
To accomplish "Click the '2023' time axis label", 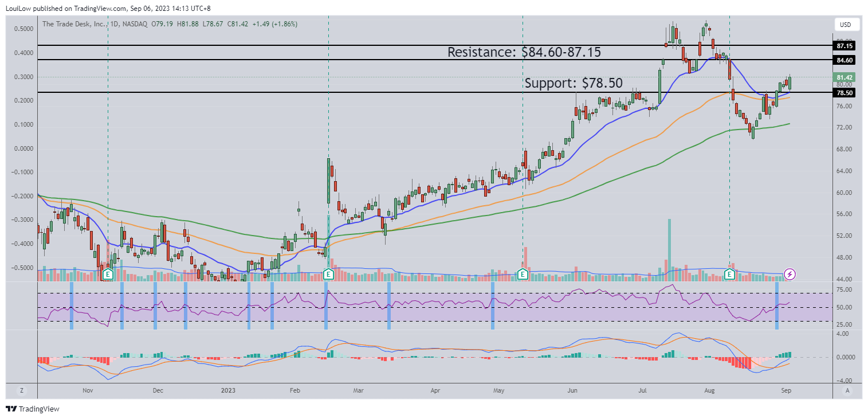I will click(x=228, y=390).
